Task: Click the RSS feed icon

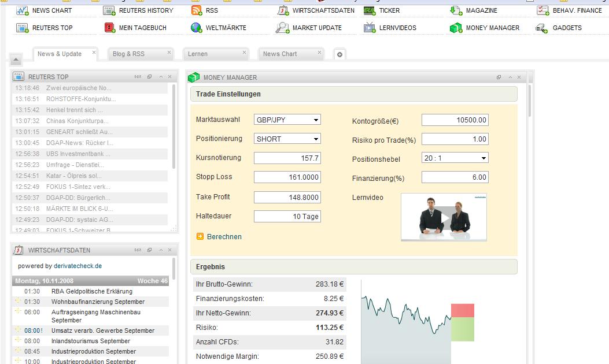Action: pyautogui.click(x=196, y=10)
